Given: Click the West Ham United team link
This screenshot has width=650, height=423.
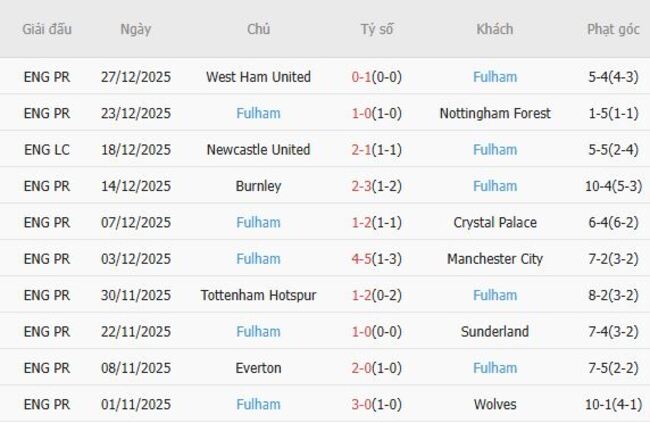Looking at the screenshot, I should tap(258, 77).
